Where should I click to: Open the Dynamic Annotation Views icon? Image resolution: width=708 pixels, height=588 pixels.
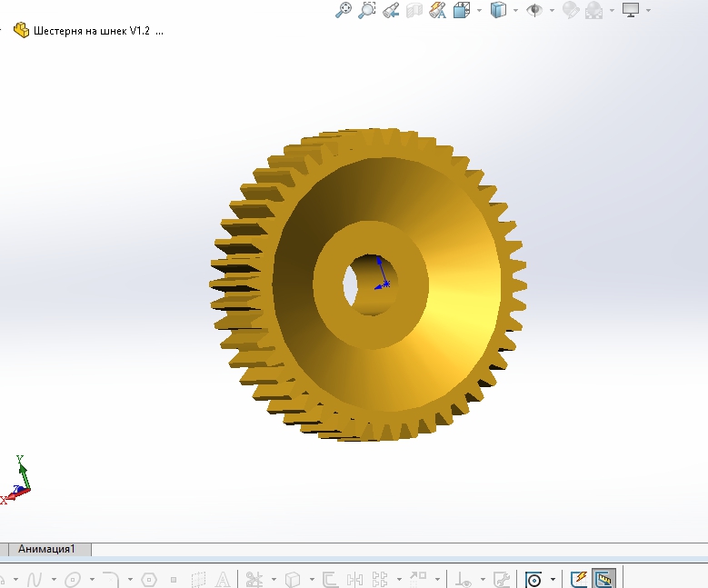tap(437, 10)
